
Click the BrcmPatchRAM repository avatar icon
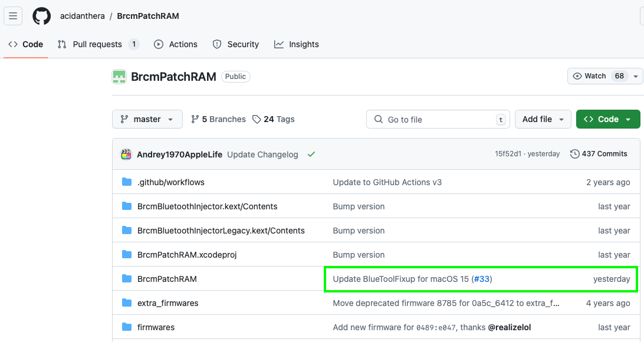pyautogui.click(x=119, y=76)
